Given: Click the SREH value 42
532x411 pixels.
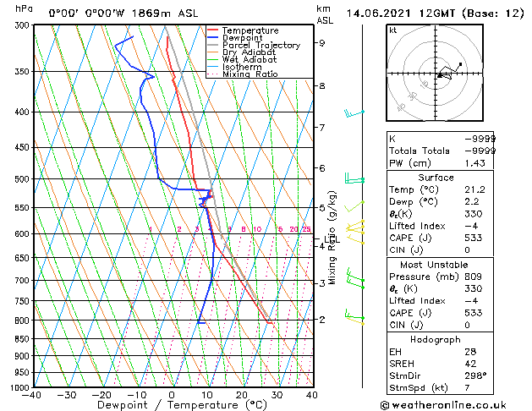Looking at the screenshot, I should (x=470, y=364).
